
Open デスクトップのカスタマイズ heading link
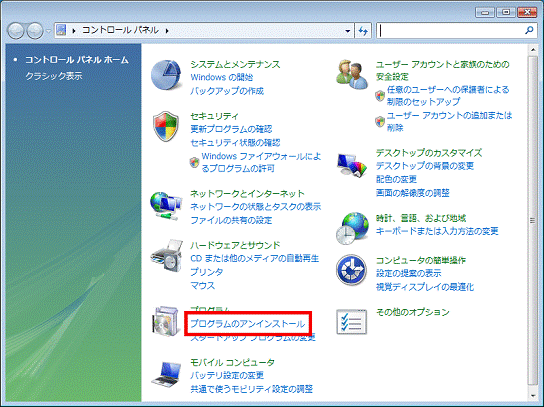pos(429,153)
